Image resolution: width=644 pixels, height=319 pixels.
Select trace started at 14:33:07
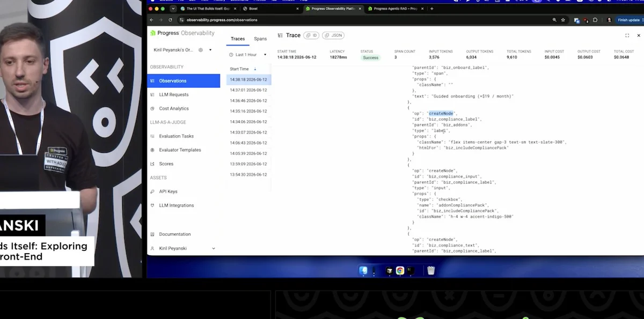point(248,132)
